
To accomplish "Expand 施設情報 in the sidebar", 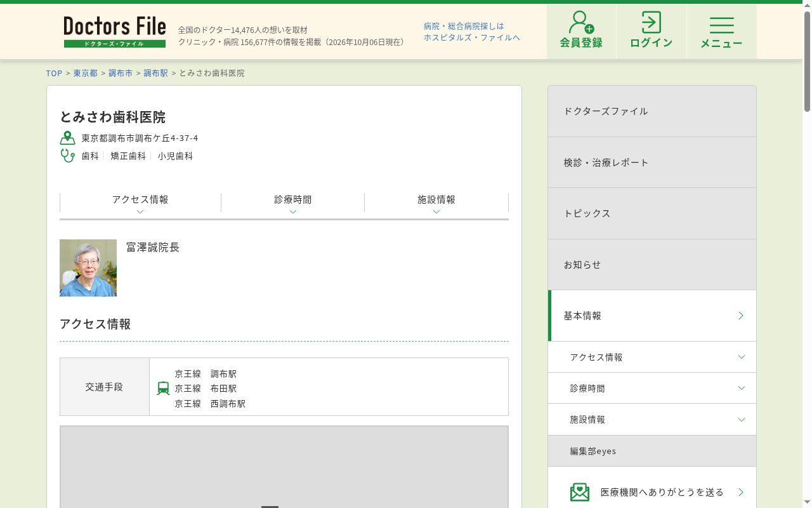I will [x=652, y=419].
